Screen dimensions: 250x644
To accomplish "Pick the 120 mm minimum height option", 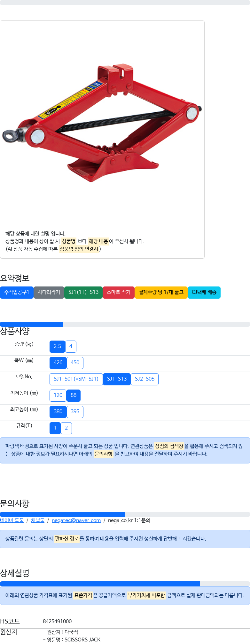I will point(58,395).
